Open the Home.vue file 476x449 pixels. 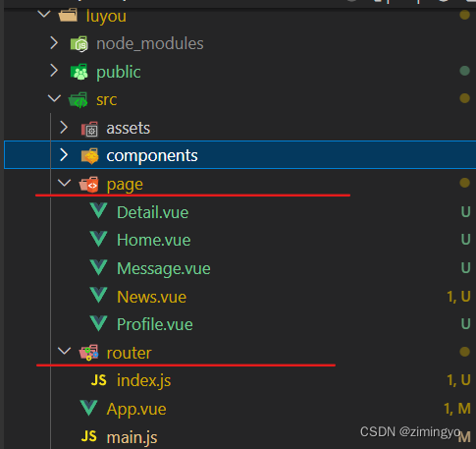(x=154, y=240)
